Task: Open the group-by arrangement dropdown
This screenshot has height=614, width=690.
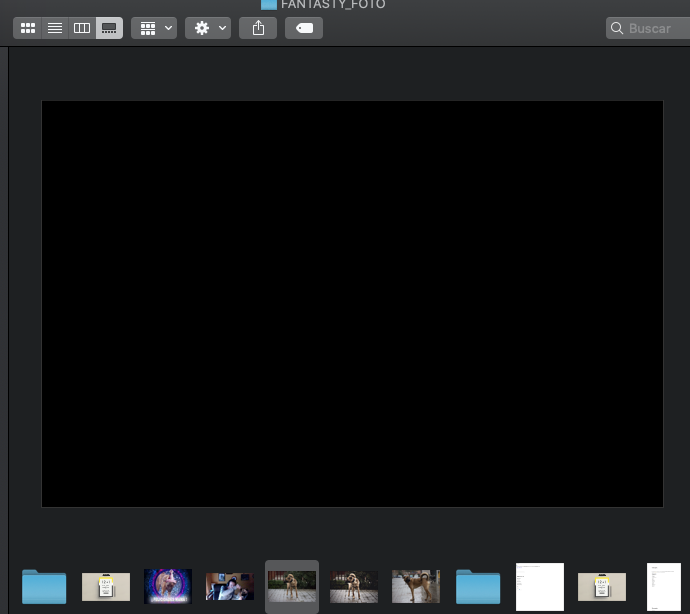Action: point(154,28)
